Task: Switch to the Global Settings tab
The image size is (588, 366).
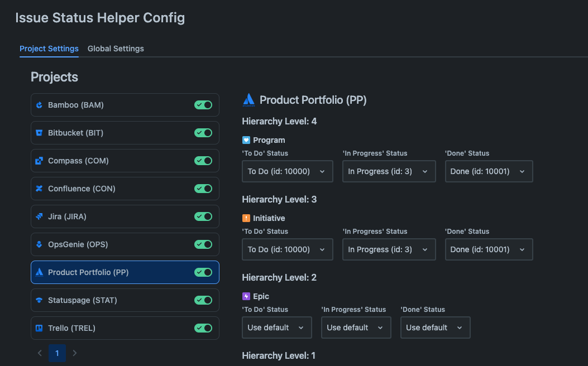Action: click(116, 49)
